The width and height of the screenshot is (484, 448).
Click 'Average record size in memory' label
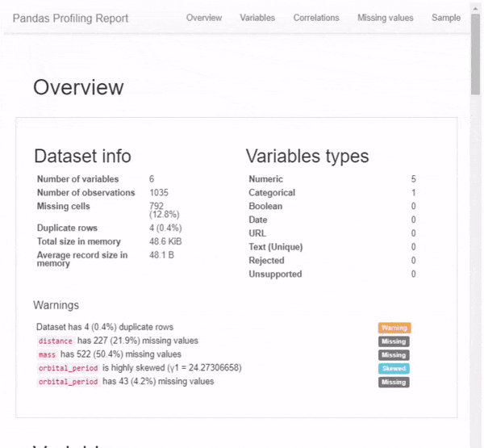[82, 259]
